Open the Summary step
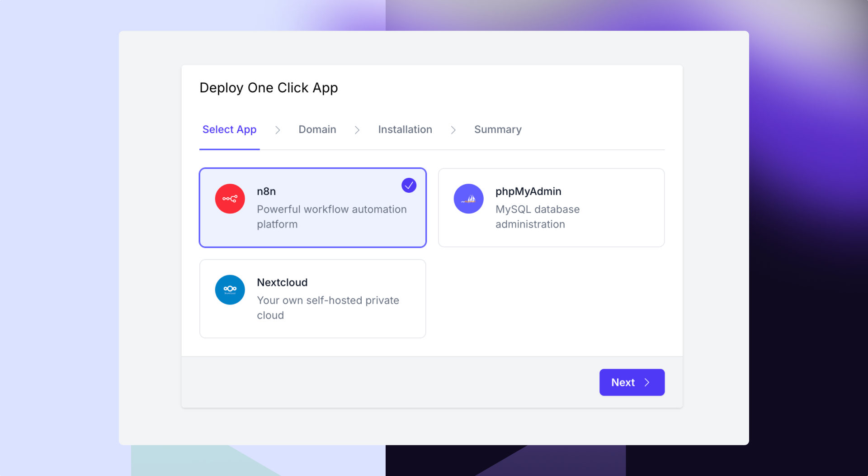 click(497, 129)
